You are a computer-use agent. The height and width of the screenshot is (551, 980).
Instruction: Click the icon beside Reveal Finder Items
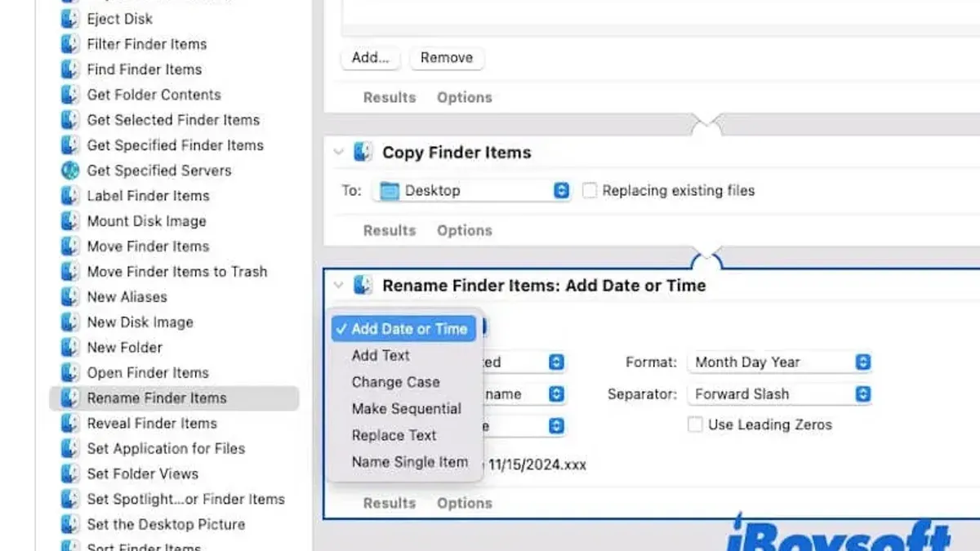tap(70, 424)
